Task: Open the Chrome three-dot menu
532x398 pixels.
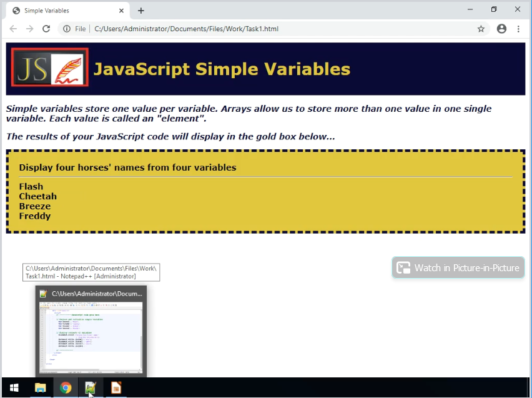Action: (x=518, y=29)
